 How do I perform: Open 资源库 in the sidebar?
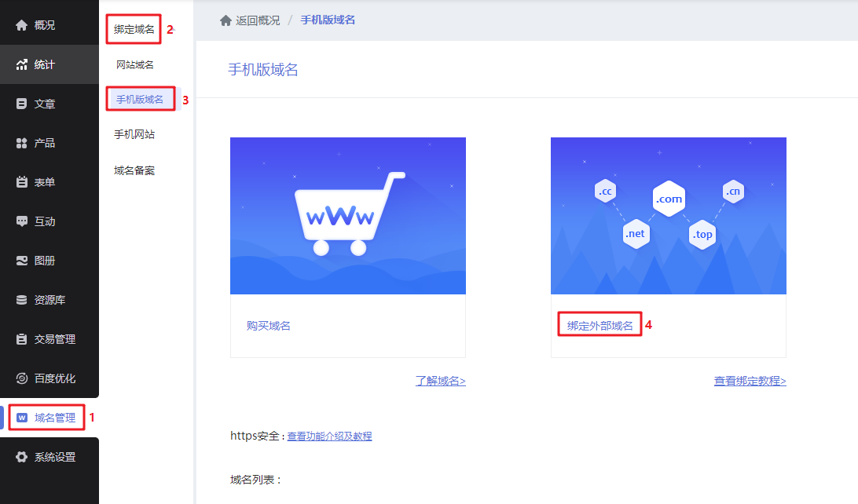click(x=49, y=300)
